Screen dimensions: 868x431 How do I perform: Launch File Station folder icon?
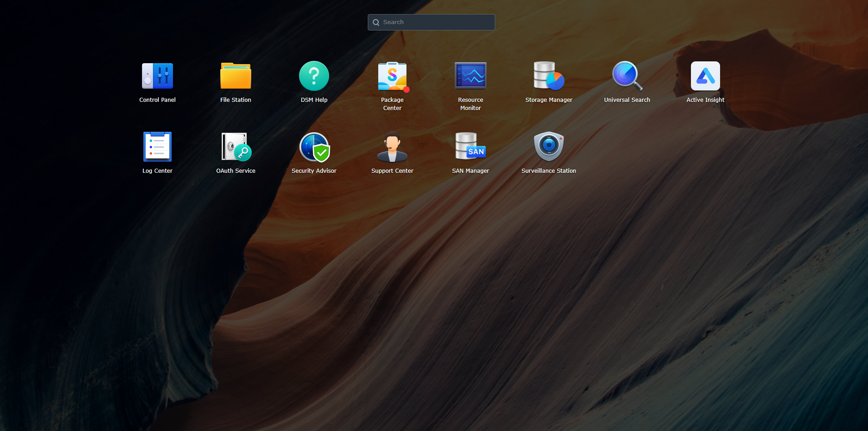(x=235, y=76)
